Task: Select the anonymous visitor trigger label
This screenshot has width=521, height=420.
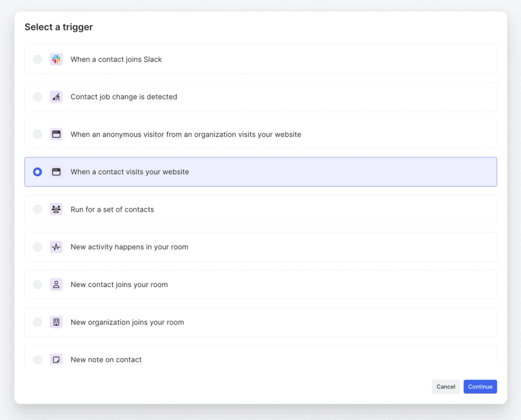Action: [x=185, y=135]
